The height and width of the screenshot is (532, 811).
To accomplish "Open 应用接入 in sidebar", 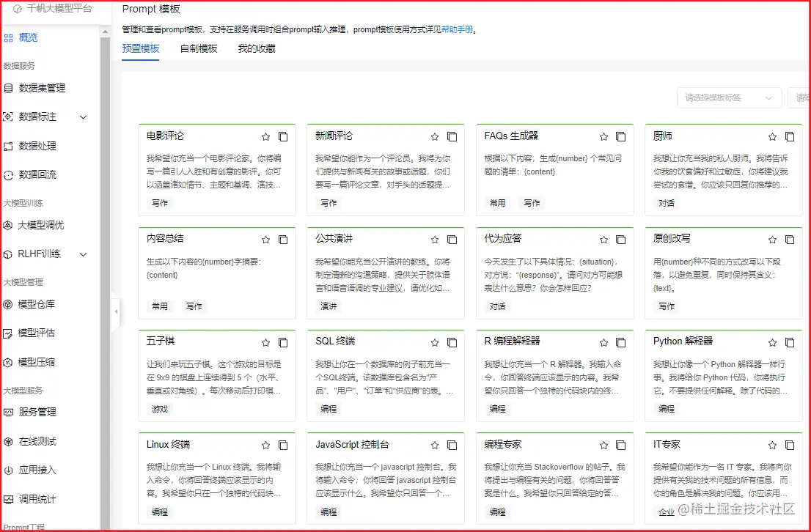I will 37,470.
